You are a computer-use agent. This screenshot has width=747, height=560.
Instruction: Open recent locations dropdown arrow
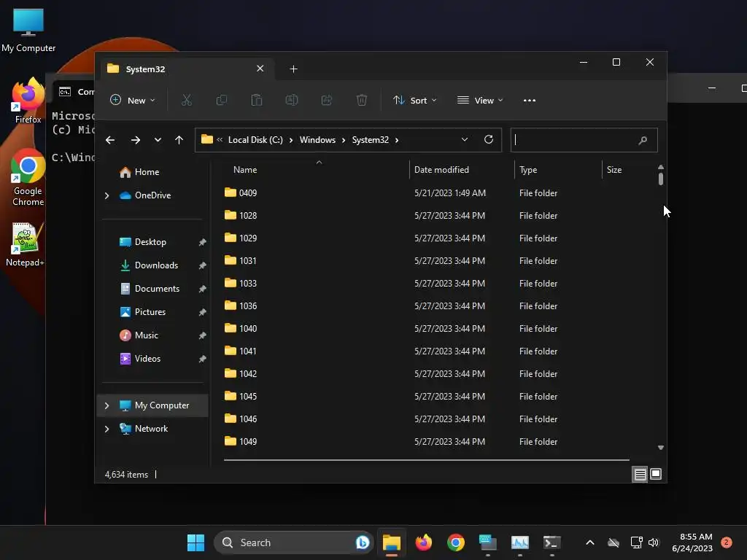[x=158, y=140]
